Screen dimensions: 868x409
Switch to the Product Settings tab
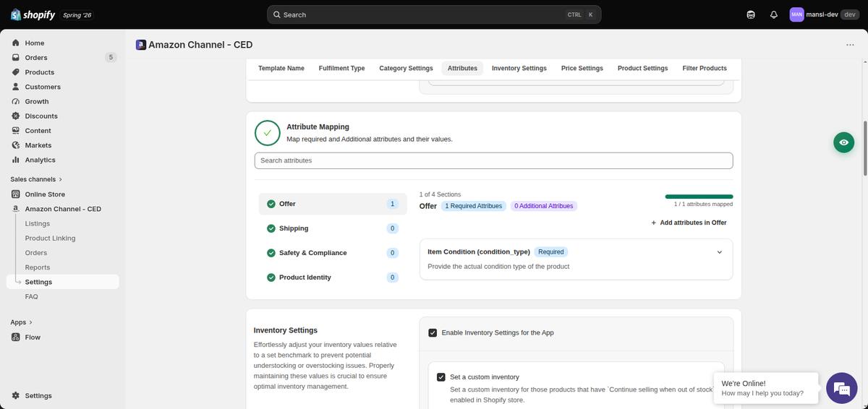click(x=642, y=68)
